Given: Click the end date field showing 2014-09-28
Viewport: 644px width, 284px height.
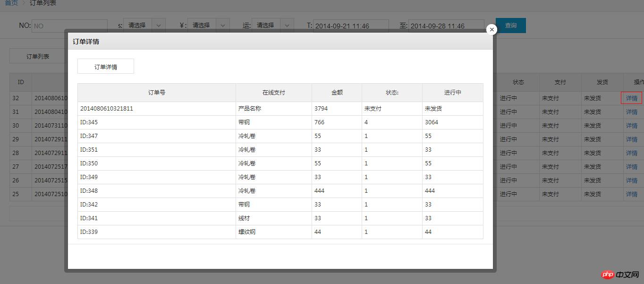Looking at the screenshot, I should [x=446, y=26].
